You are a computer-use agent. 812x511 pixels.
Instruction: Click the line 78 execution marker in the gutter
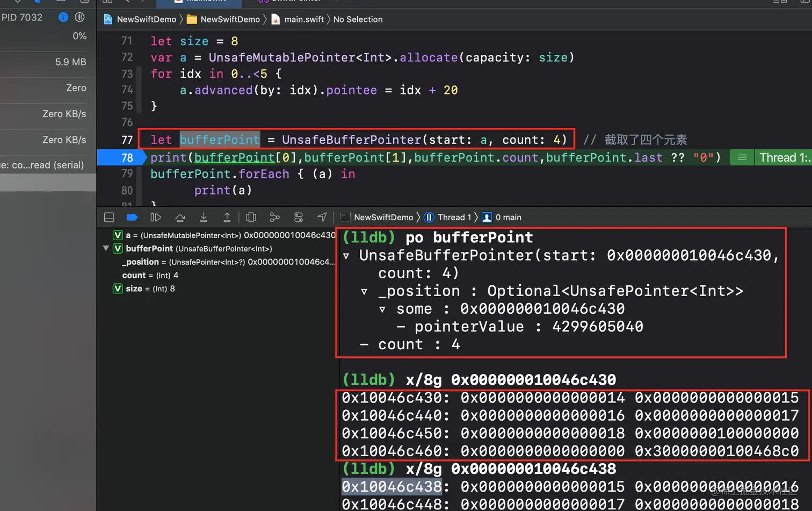[122, 157]
